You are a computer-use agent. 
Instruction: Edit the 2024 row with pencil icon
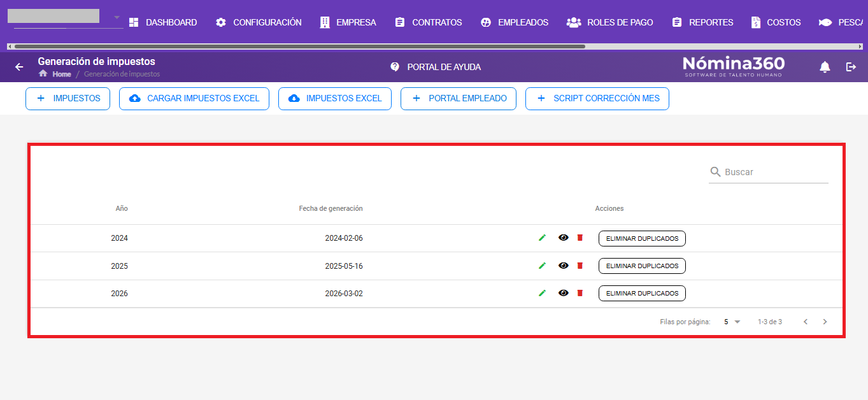tap(542, 238)
